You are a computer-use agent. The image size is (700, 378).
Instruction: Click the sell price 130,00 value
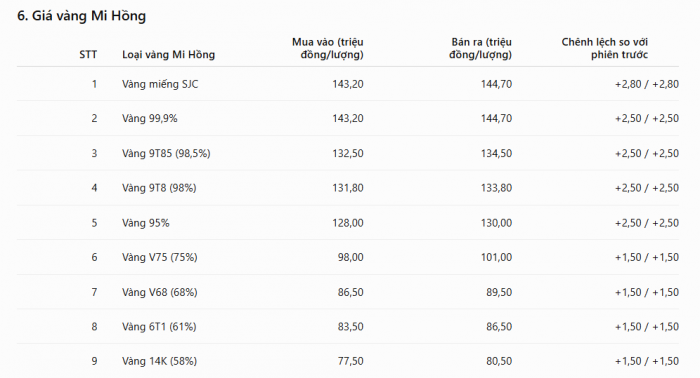[496, 223]
